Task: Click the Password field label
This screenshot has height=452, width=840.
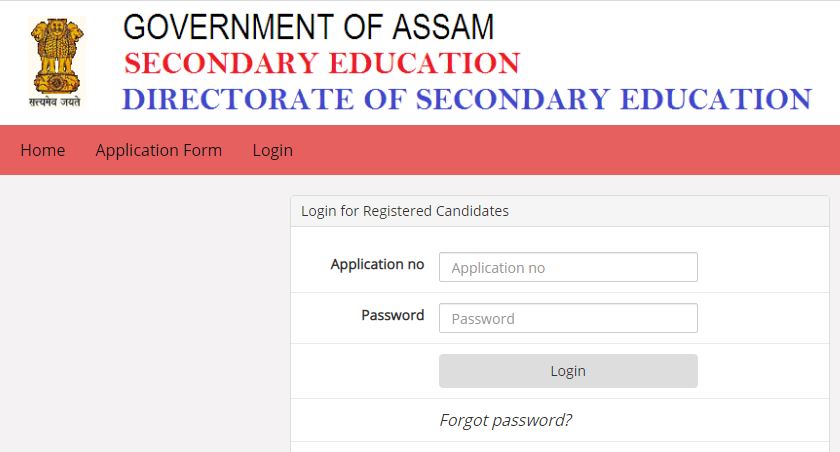Action: [x=392, y=315]
